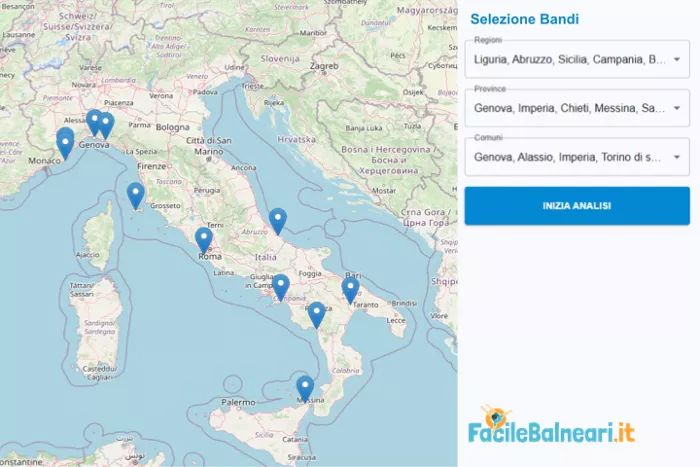Image resolution: width=700 pixels, height=467 pixels.
Task: Select the map marker at Messina
Action: pos(305,388)
